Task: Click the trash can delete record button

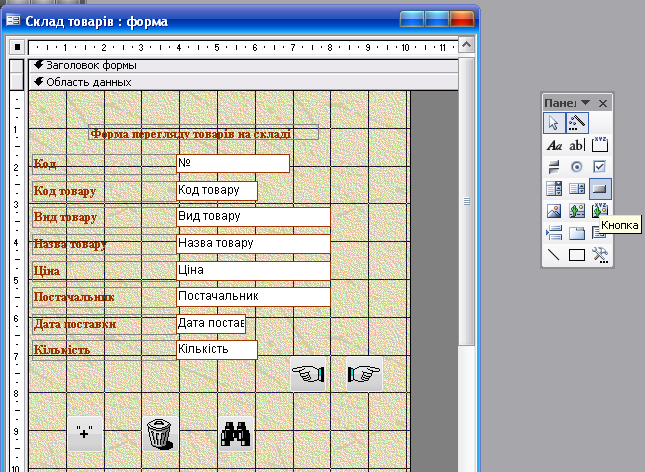Action: (x=160, y=434)
